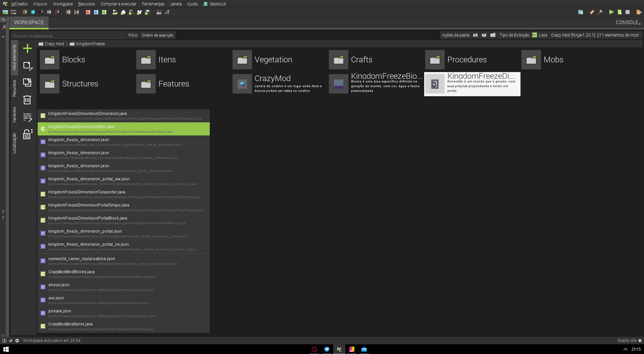Click the import item texture icon
Screen dimensions: 644x354
click(33, 12)
